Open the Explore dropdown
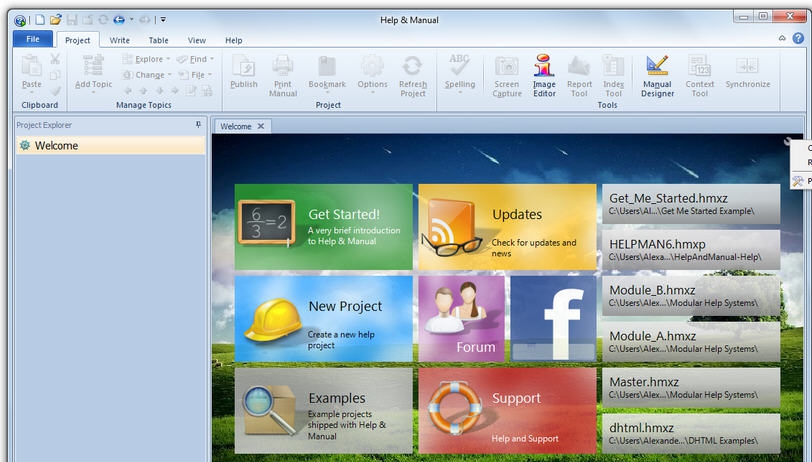This screenshot has width=812, height=462. 147,59
